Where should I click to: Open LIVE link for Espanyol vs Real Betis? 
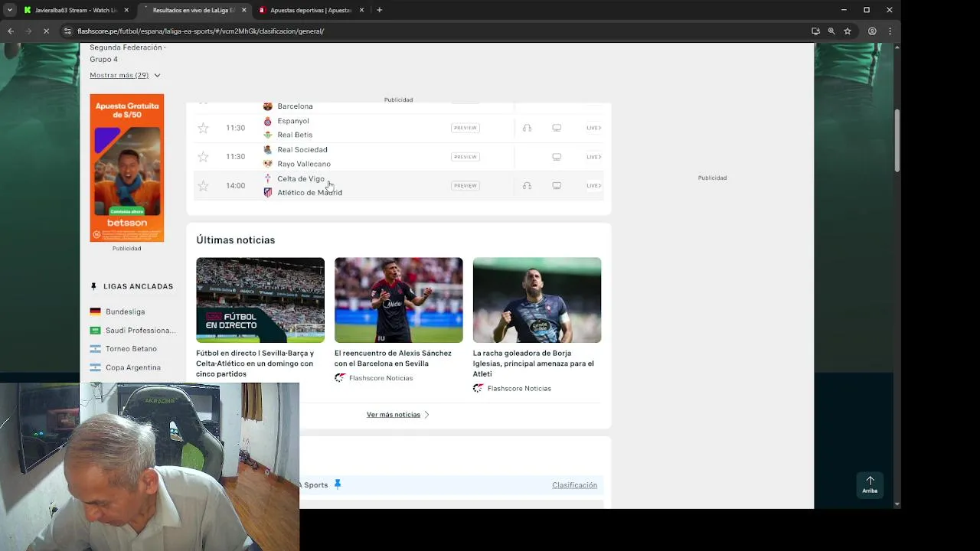tap(593, 128)
